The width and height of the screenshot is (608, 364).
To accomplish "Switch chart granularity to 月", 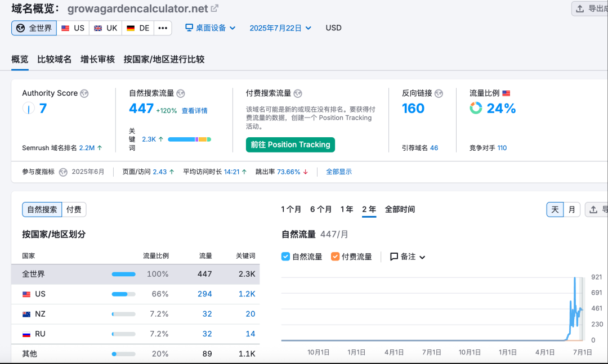I will pyautogui.click(x=571, y=210).
